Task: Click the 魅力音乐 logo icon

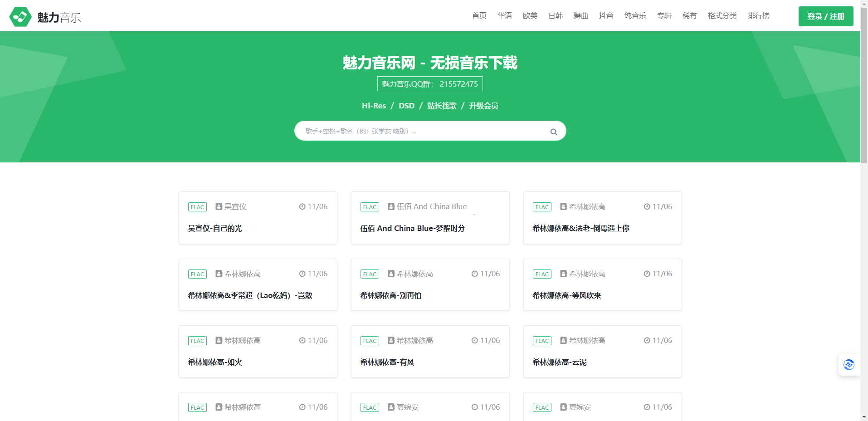Action: pos(20,16)
